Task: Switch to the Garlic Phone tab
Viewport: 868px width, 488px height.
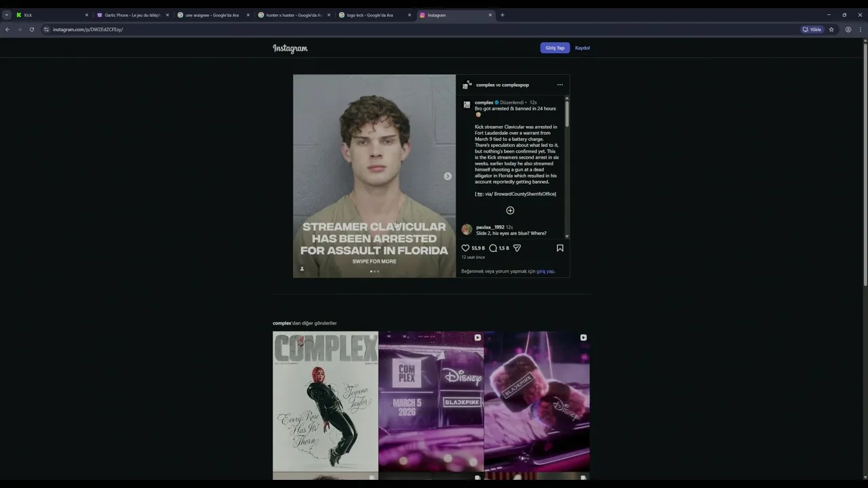Action: [x=132, y=15]
